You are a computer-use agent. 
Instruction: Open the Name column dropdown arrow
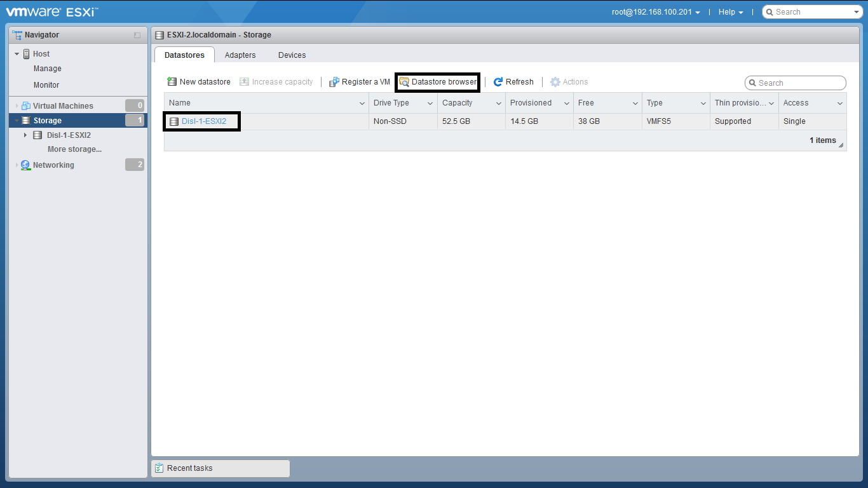pos(362,104)
